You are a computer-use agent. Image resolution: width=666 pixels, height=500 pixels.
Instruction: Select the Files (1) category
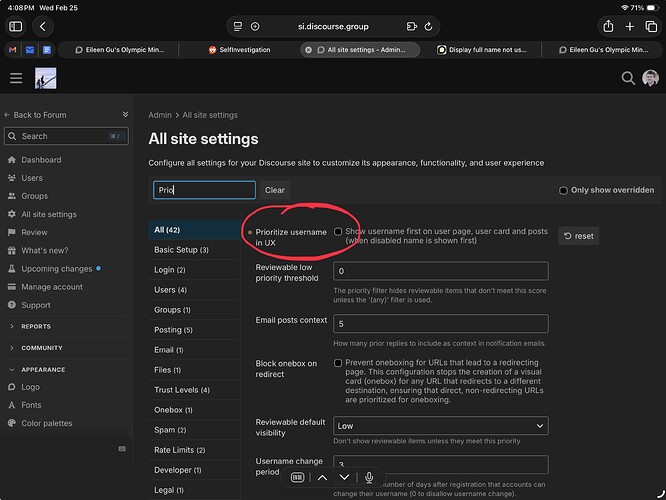tap(195, 370)
